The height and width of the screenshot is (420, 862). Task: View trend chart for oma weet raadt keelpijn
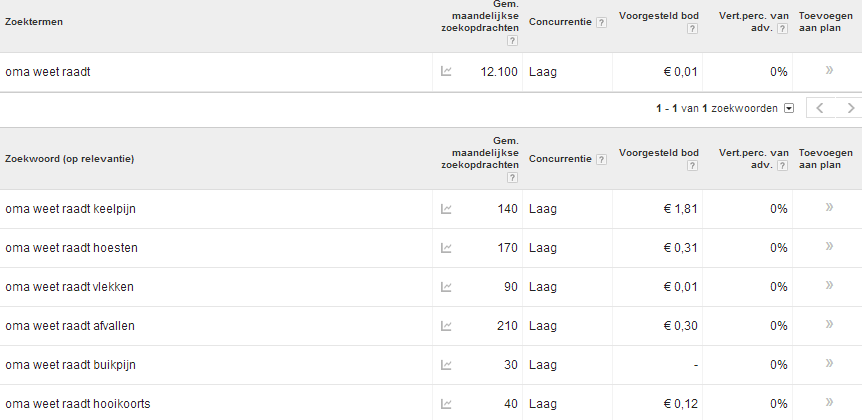(446, 209)
